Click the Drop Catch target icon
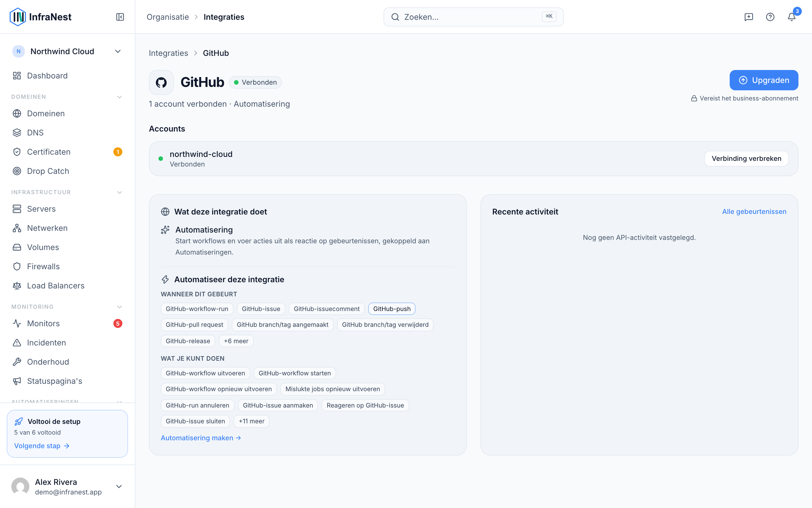 click(x=17, y=171)
